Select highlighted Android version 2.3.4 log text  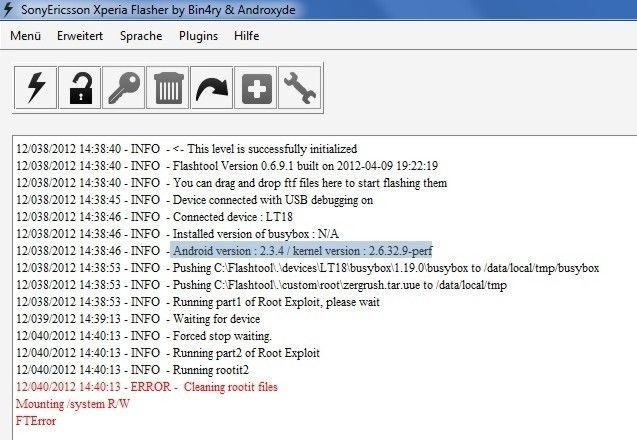coord(301,251)
